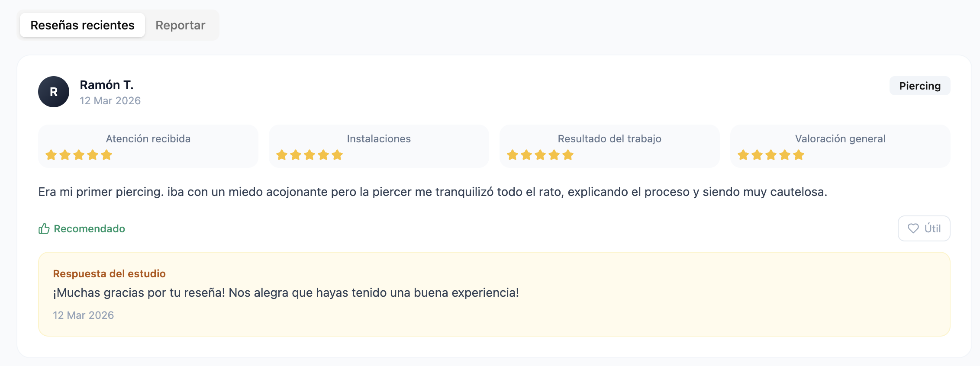The height and width of the screenshot is (366, 980).
Task: Click the fifth star under Instalaciones
Action: click(x=337, y=155)
